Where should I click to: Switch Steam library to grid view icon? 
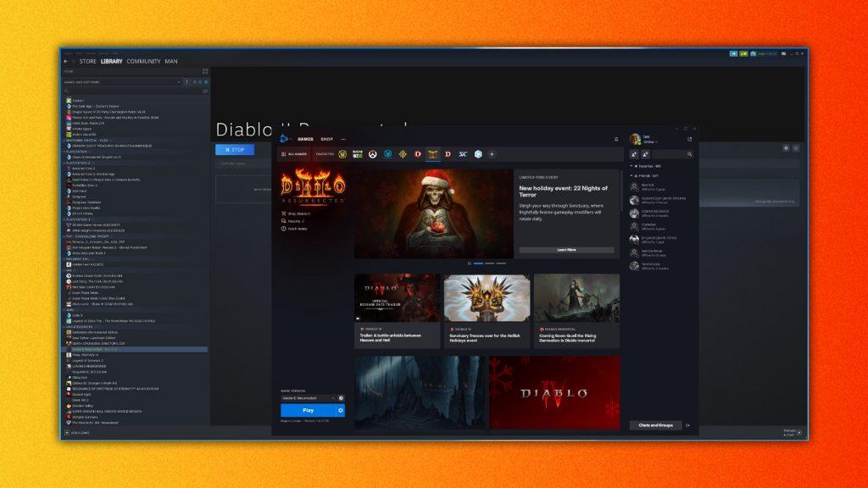pos(205,71)
